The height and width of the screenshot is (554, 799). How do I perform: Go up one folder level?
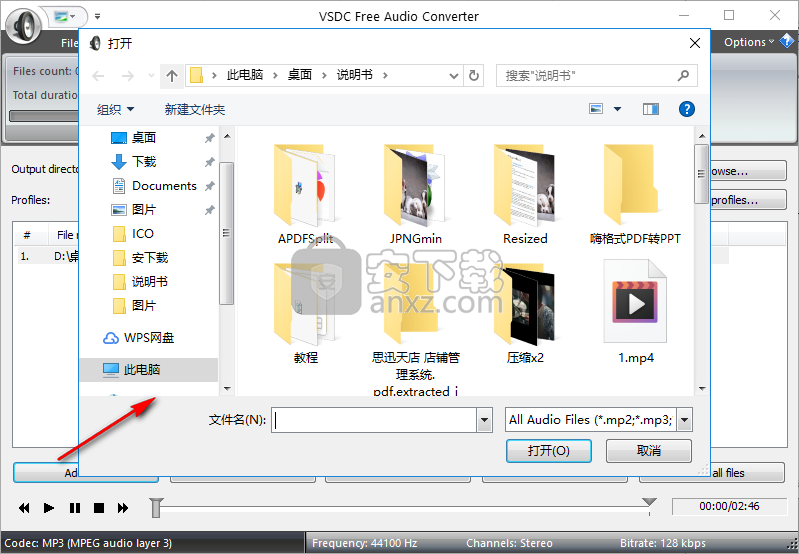click(172, 76)
